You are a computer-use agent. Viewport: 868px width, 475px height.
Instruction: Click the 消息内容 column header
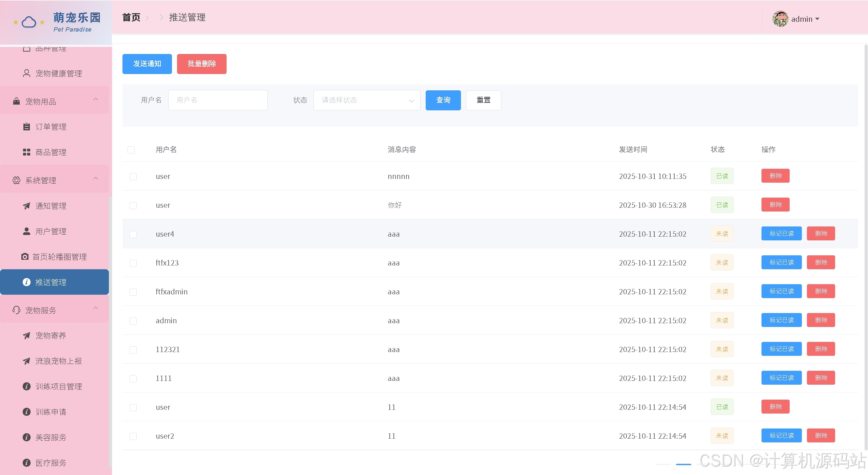pyautogui.click(x=402, y=149)
